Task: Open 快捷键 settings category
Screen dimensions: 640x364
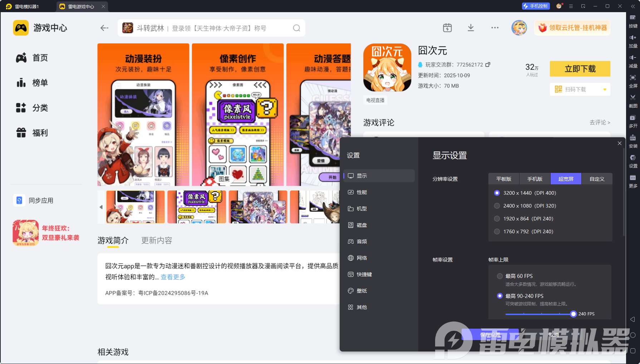Action: 379,274
